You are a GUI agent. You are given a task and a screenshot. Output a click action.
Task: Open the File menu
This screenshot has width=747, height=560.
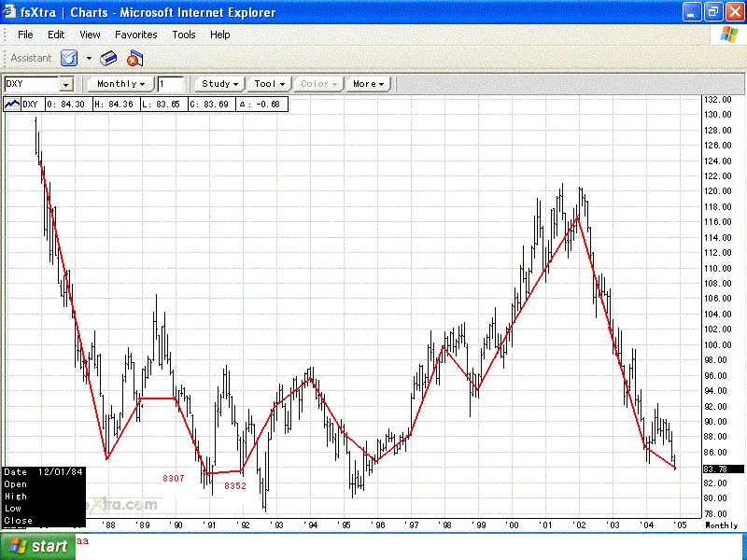coord(25,35)
